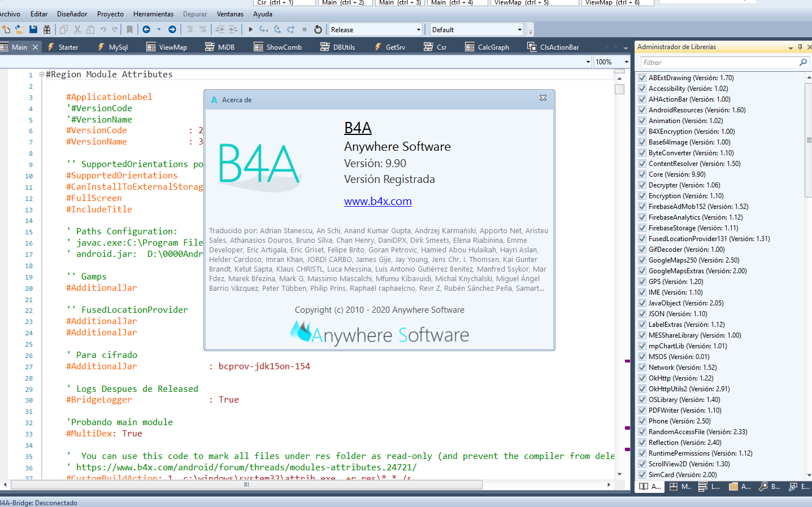Click the Paste toolbar icon

(x=90, y=29)
